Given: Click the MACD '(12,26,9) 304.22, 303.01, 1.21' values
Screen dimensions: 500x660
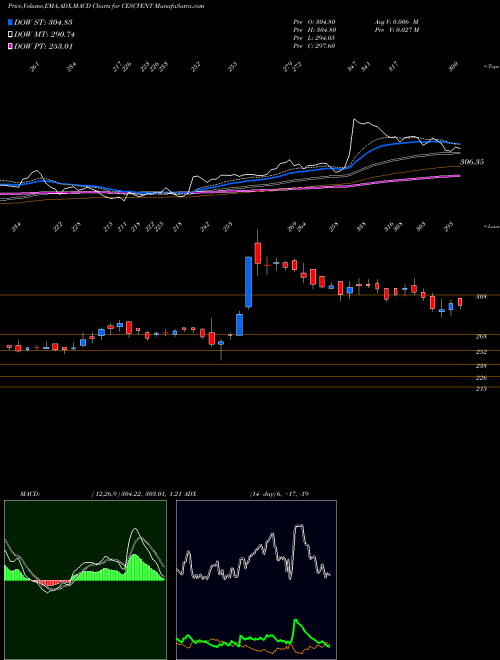Looking at the screenshot, I should 136,494.
